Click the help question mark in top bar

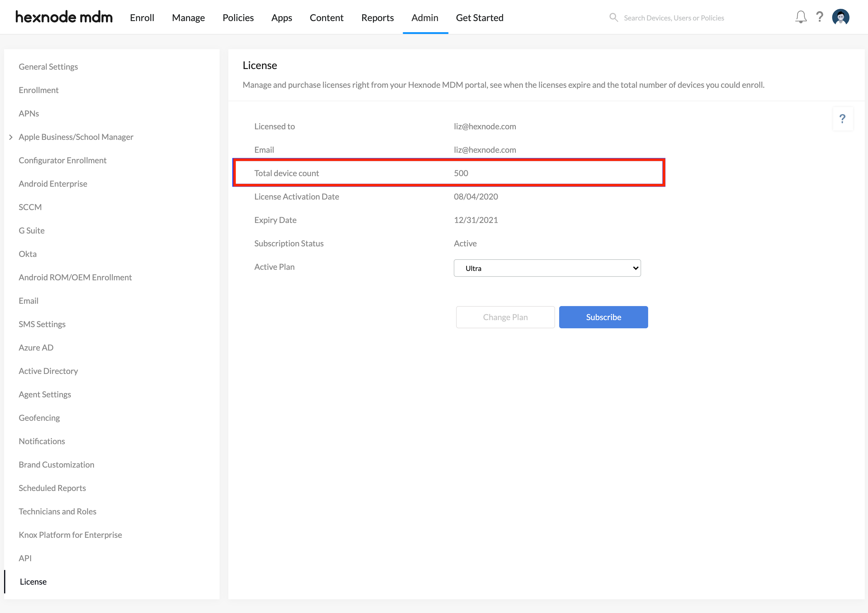tap(819, 17)
